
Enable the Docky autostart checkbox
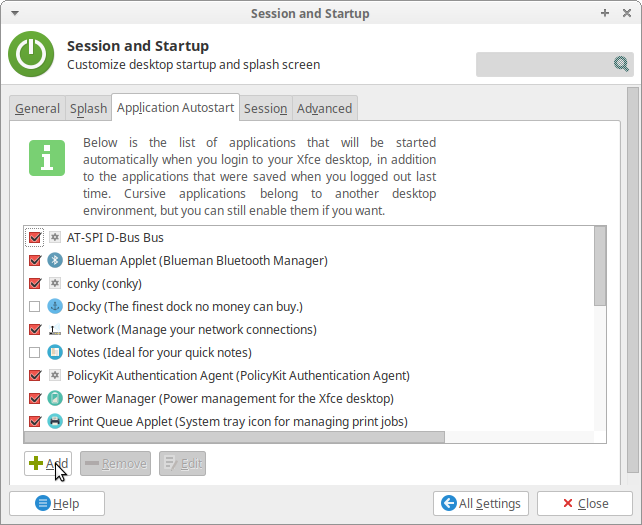point(35,306)
